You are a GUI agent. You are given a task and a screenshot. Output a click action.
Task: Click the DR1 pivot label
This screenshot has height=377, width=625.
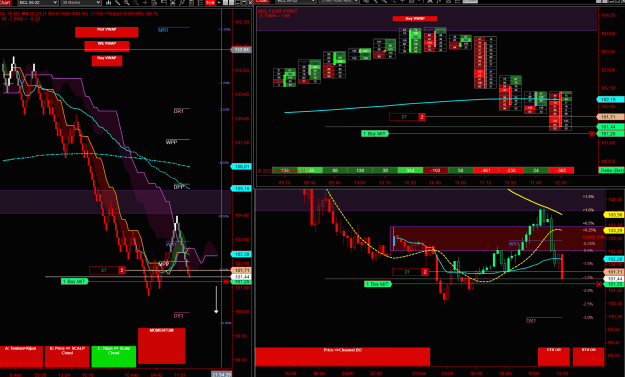click(179, 111)
